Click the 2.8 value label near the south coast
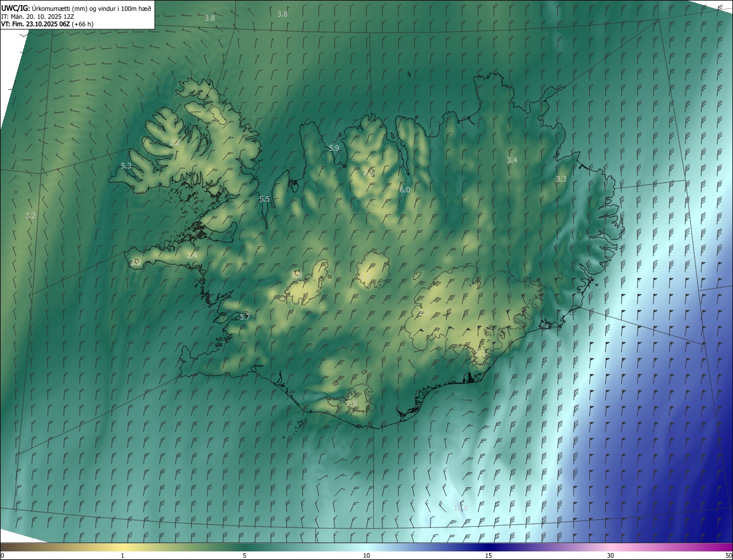 pos(352,403)
